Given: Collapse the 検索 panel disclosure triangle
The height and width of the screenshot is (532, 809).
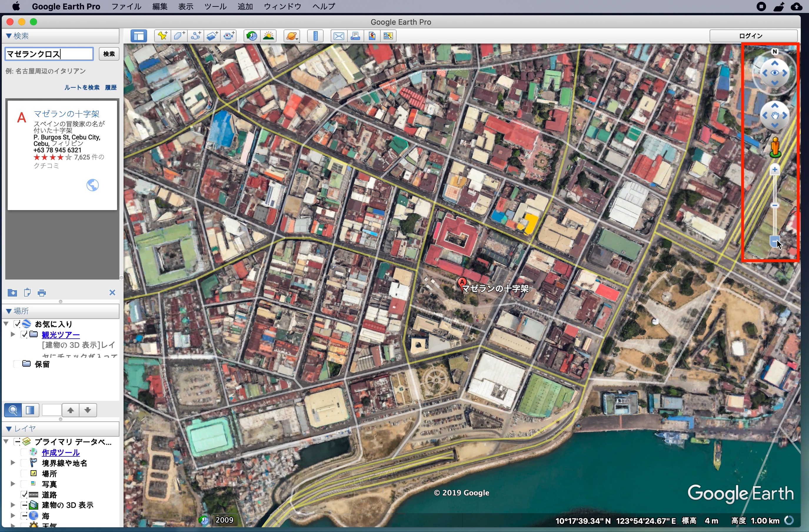Looking at the screenshot, I should pyautogui.click(x=9, y=36).
